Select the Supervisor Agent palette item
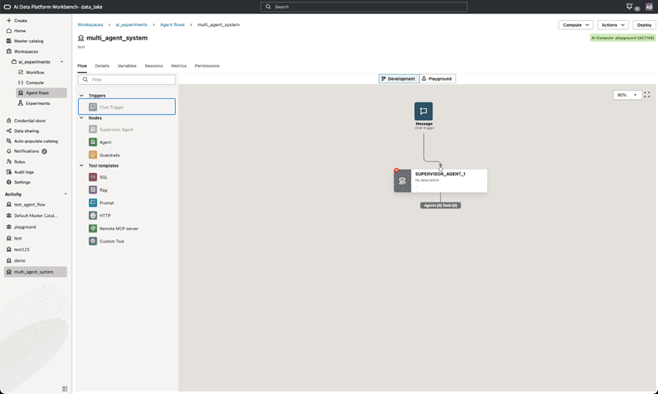The width and height of the screenshot is (658, 394). (x=111, y=129)
